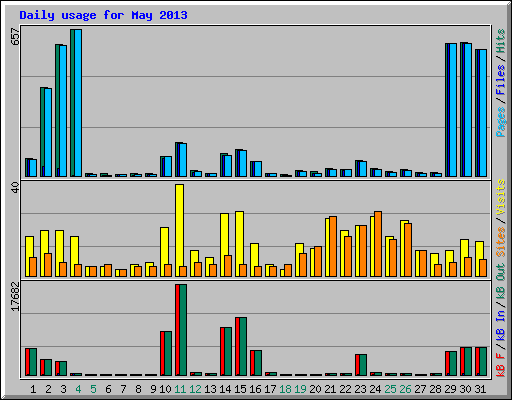
Task: Click the day 30 cyan pages bar
Action: coord(468,110)
